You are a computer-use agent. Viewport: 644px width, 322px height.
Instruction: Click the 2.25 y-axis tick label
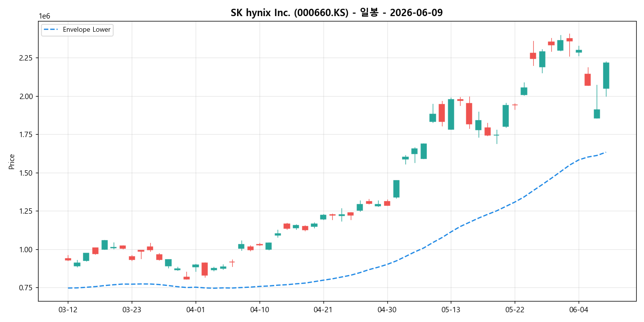[x=26, y=58]
